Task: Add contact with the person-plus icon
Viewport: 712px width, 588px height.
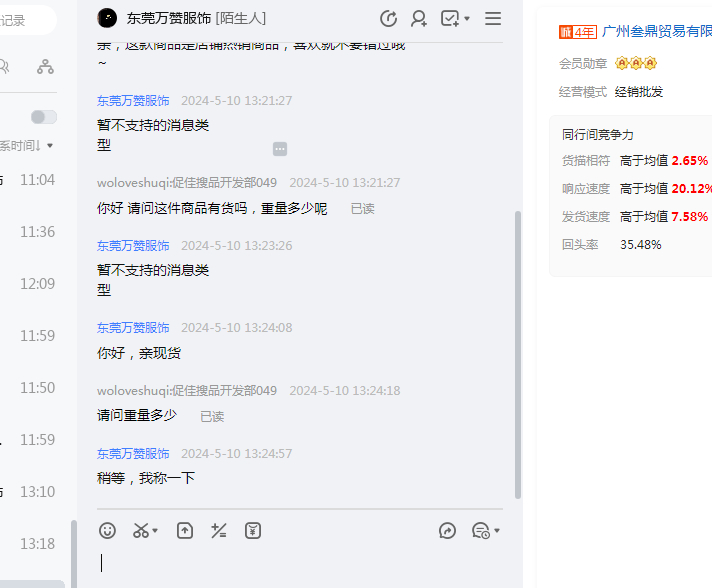Action: pyautogui.click(x=418, y=19)
